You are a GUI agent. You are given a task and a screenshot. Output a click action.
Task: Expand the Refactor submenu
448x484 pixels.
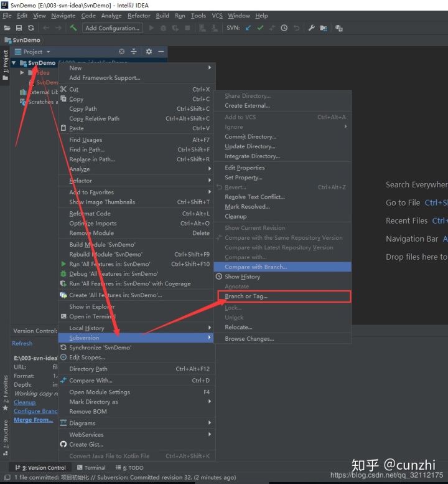click(137, 181)
